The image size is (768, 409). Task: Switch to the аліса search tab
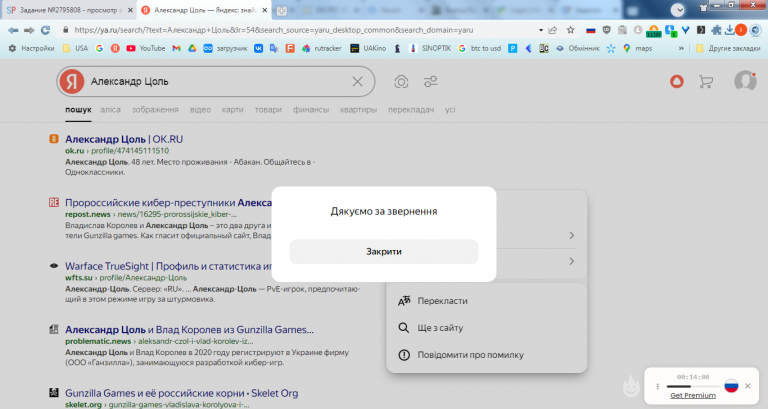[x=110, y=110]
